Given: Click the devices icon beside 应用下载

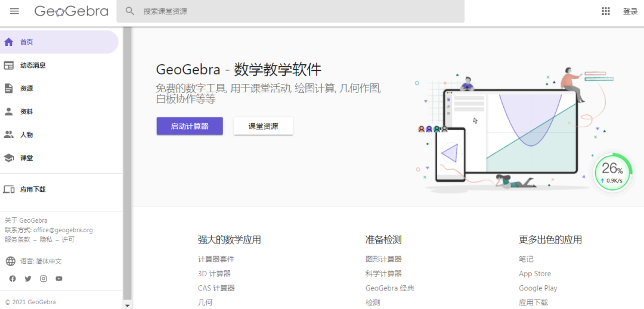Looking at the screenshot, I should 8,189.
